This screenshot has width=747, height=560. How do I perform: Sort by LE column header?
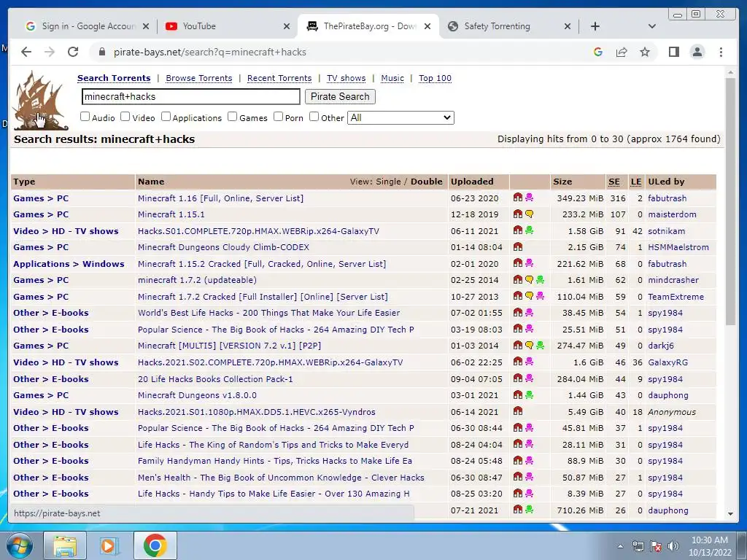(636, 182)
